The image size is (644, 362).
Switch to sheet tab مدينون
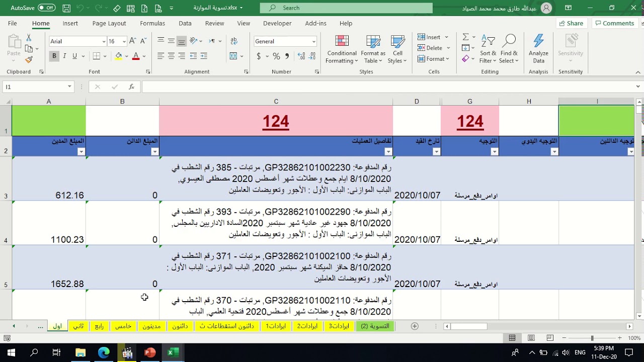coord(151,326)
